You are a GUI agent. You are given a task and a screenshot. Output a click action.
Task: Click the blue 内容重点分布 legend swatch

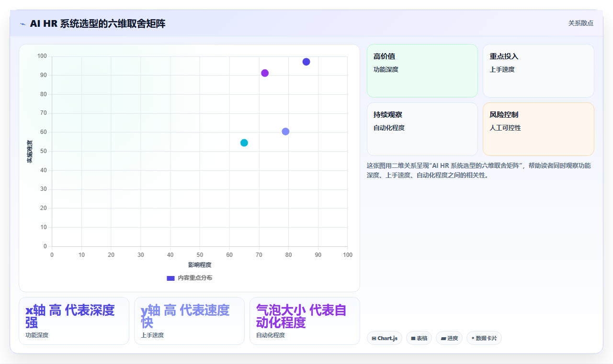point(170,278)
